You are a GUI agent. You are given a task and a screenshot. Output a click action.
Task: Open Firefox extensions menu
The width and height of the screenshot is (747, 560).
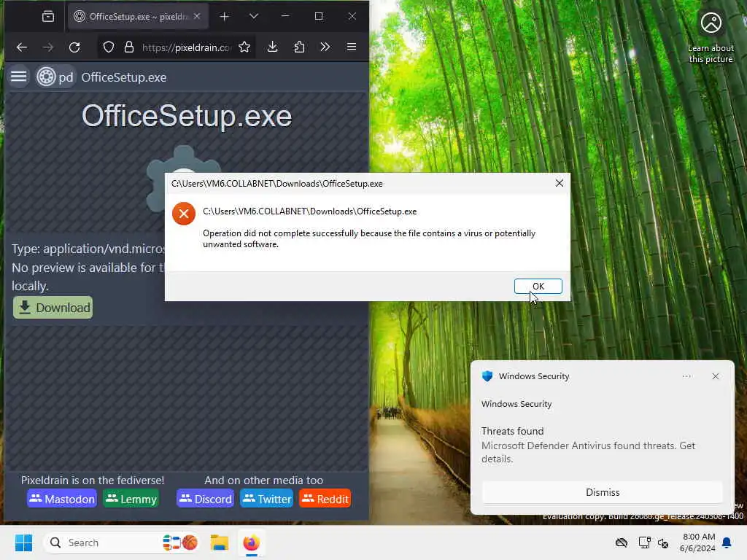pyautogui.click(x=299, y=47)
